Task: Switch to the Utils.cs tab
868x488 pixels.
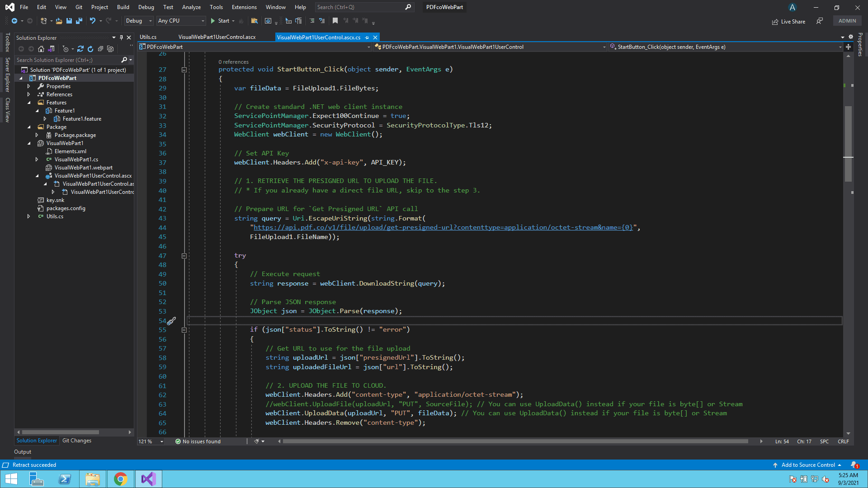Action: tap(148, 37)
